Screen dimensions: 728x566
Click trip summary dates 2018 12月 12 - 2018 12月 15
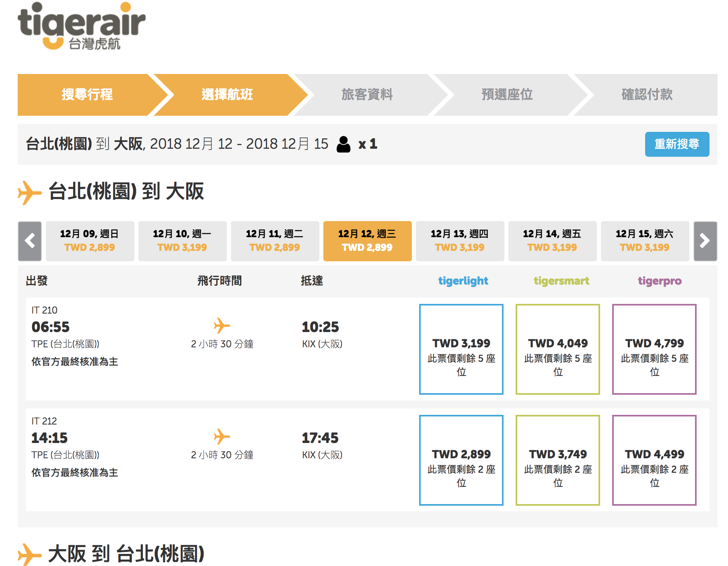click(x=239, y=144)
